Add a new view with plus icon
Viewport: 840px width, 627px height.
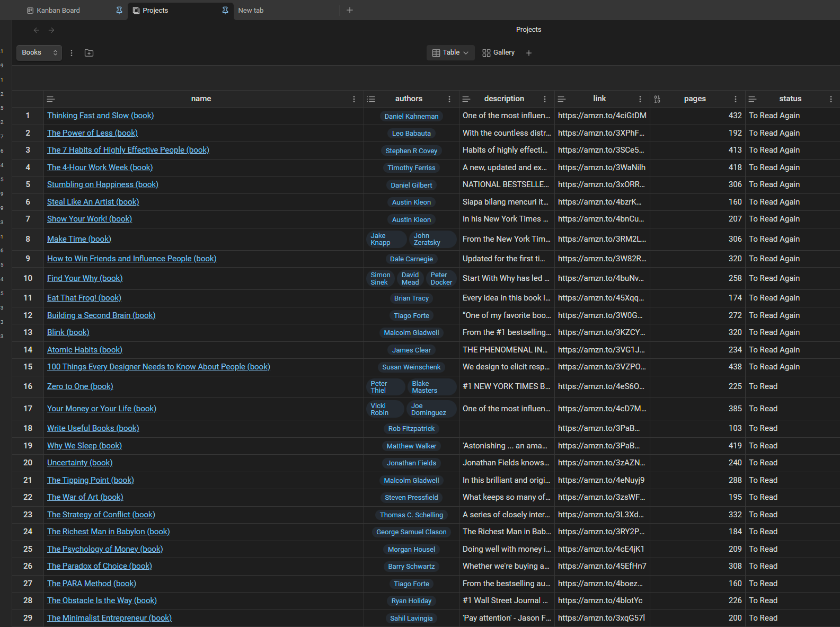(529, 53)
